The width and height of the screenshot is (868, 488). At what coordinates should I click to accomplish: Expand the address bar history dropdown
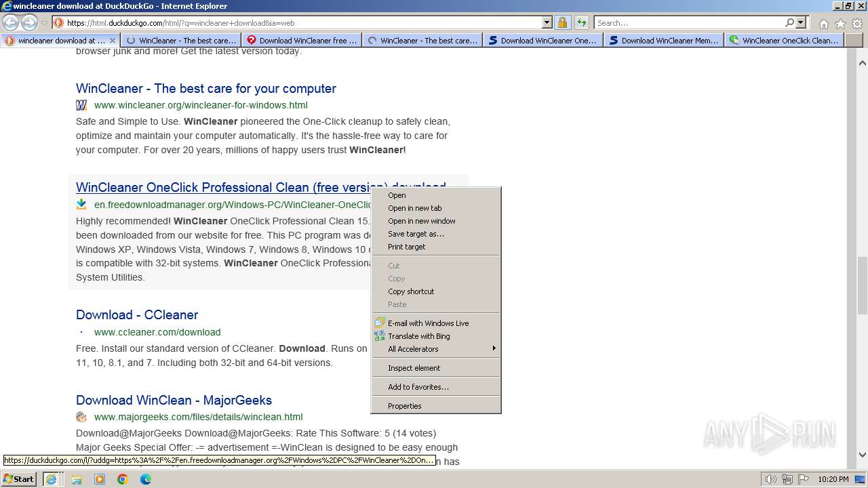pos(547,22)
